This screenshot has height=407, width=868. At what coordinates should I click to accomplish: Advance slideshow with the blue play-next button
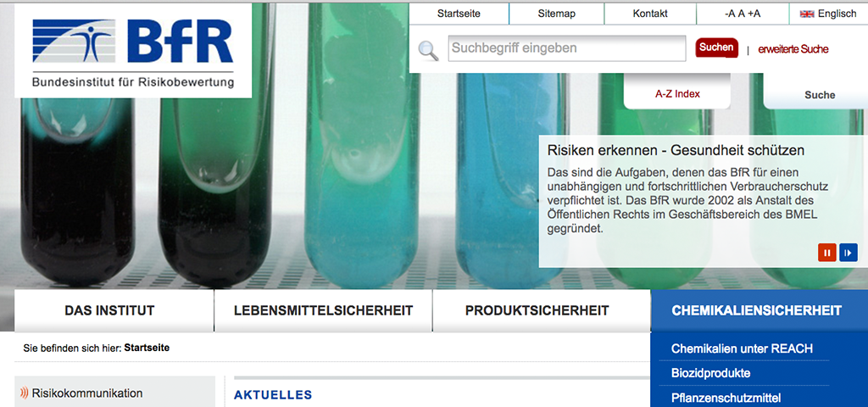click(848, 253)
